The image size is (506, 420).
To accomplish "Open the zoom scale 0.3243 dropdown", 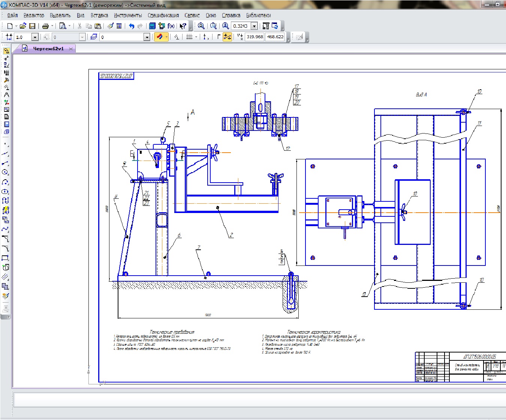I will 254,26.
